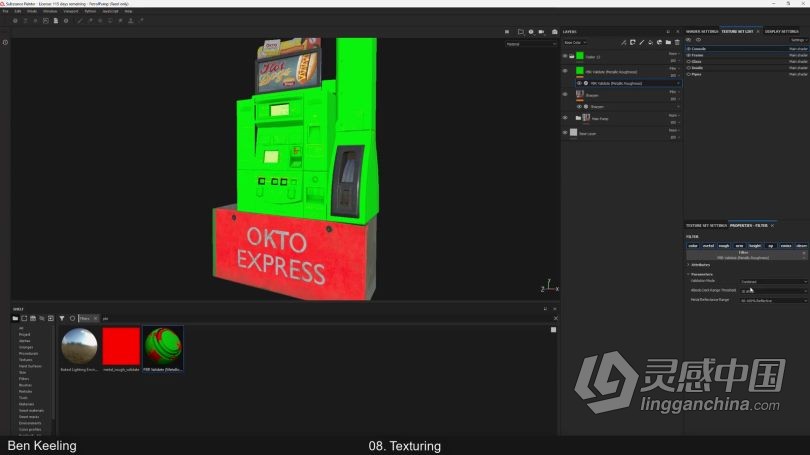Open the Window menu
Image resolution: width=810 pixels, height=455 pixels.
[50, 11]
